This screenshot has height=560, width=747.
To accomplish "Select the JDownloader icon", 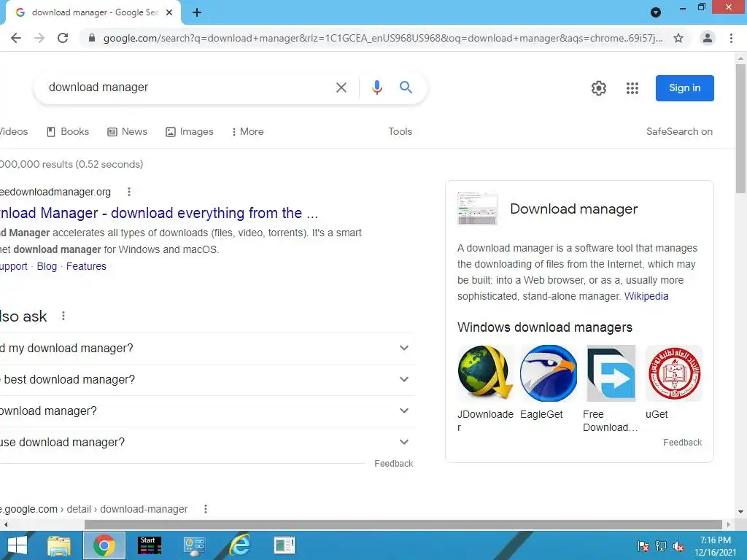I will (485, 373).
